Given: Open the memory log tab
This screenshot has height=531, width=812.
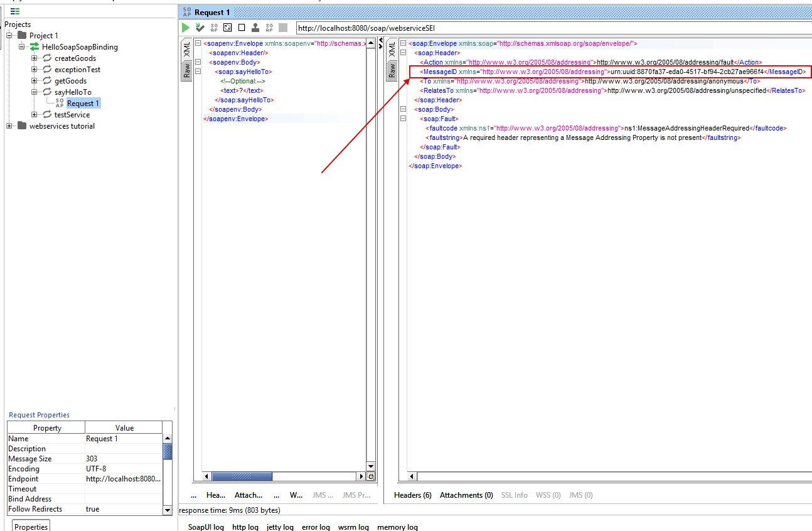Looking at the screenshot, I should pos(397,527).
